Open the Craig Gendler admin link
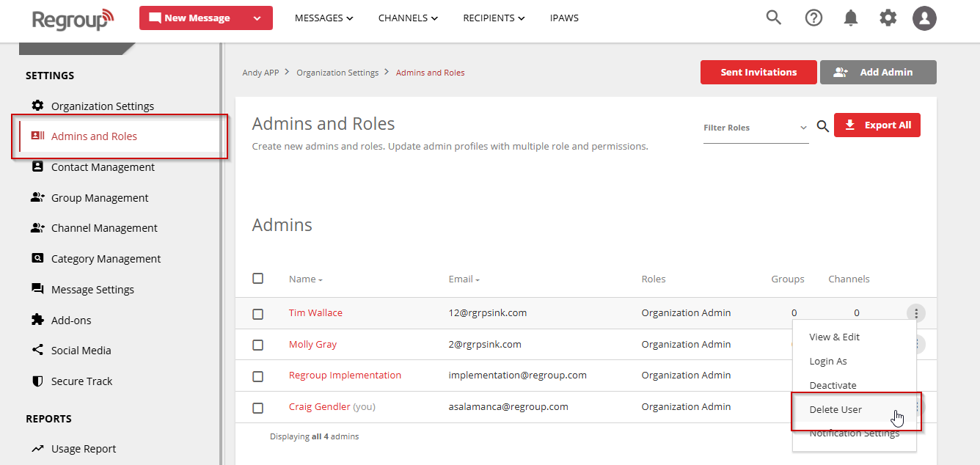This screenshot has height=465, width=980. point(320,406)
